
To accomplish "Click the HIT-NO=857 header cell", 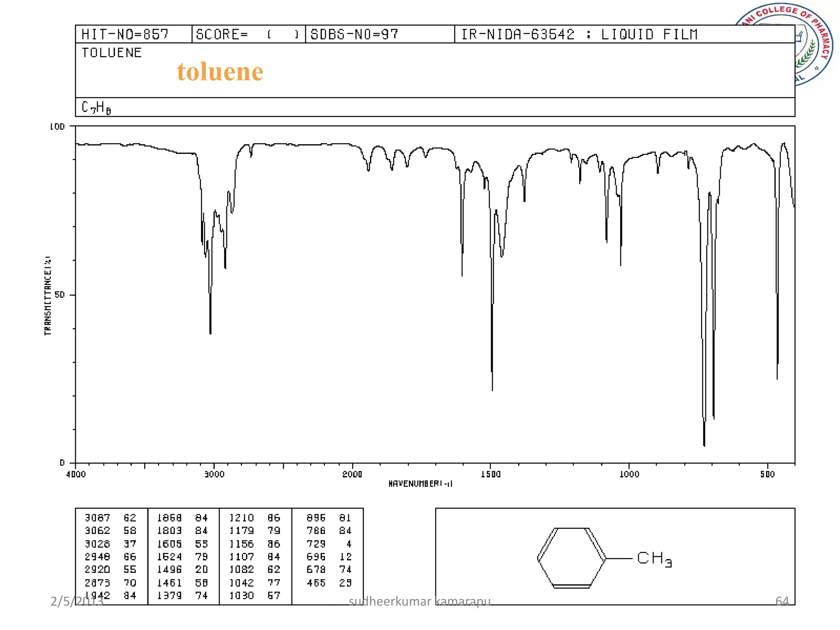I will click(125, 34).
